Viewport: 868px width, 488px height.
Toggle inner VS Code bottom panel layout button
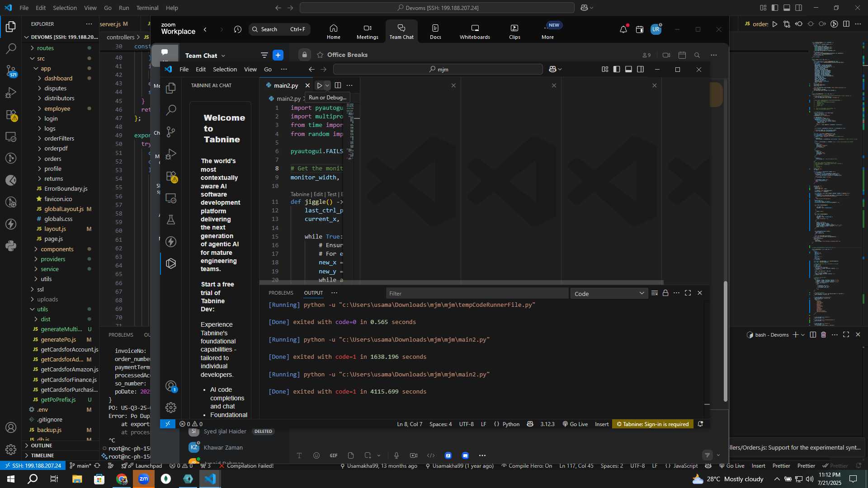click(x=628, y=69)
